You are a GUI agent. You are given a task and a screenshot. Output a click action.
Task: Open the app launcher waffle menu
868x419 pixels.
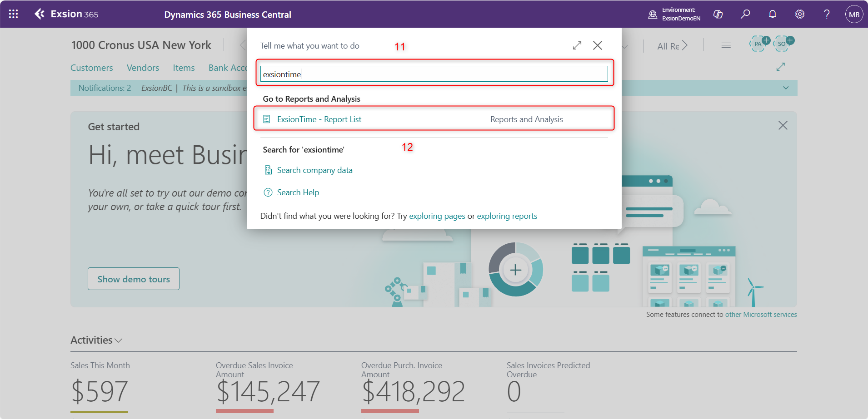(x=14, y=14)
